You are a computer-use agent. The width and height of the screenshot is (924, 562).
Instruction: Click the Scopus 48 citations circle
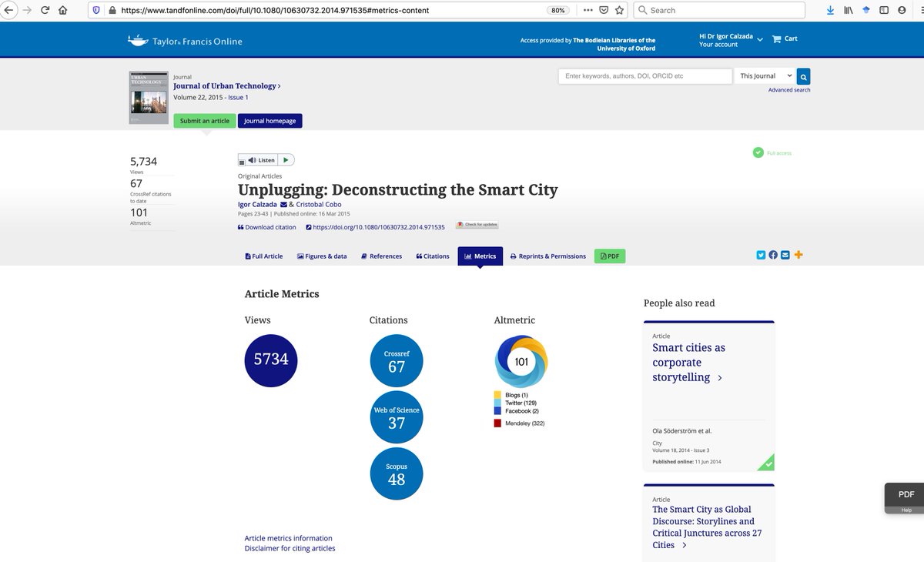pos(397,473)
